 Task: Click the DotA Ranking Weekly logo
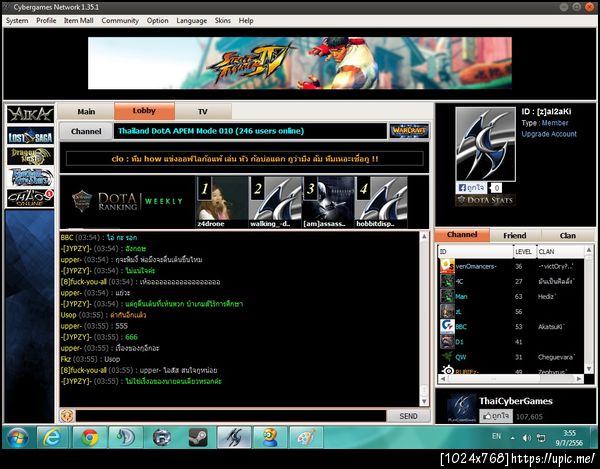coord(127,202)
